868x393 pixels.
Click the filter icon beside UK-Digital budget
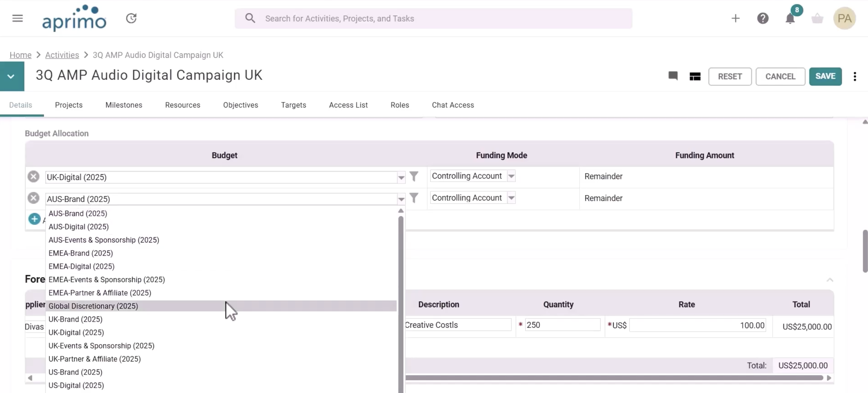tap(414, 176)
